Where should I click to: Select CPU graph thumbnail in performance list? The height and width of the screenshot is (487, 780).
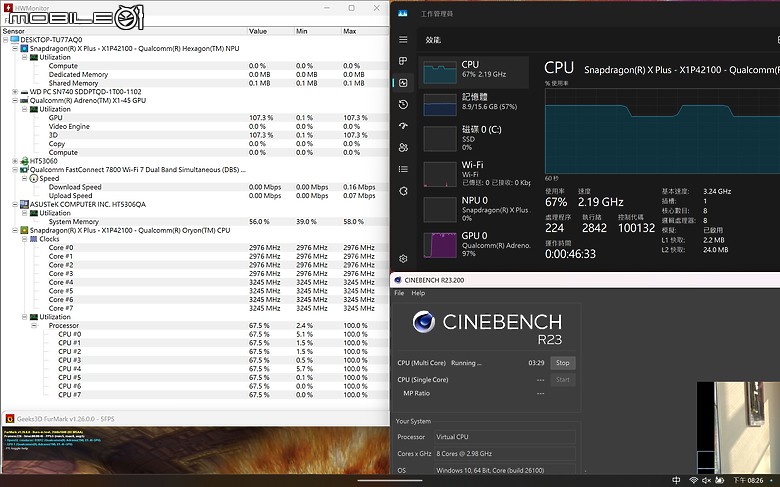[440, 72]
